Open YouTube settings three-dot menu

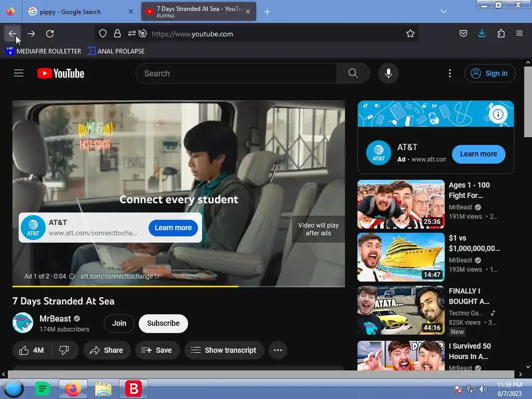450,73
